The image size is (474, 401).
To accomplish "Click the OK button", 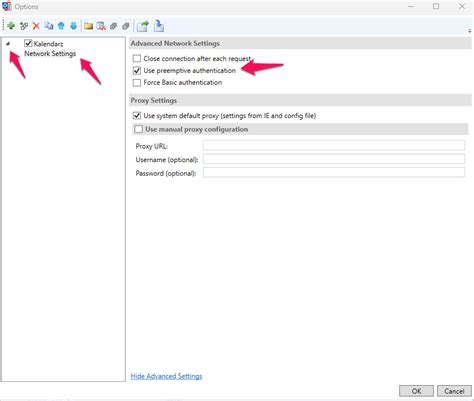I will pyautogui.click(x=416, y=391).
